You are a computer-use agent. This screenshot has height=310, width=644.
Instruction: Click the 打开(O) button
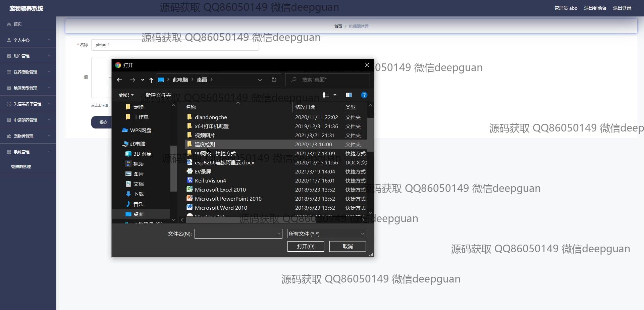(x=306, y=246)
